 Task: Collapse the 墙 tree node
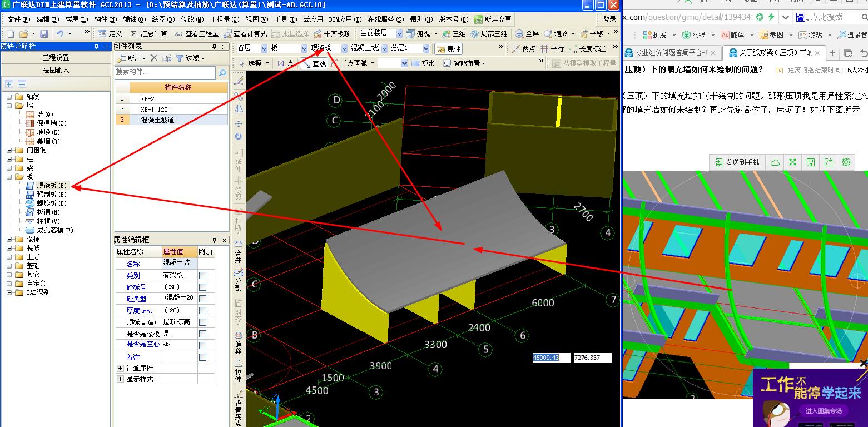pos(9,106)
